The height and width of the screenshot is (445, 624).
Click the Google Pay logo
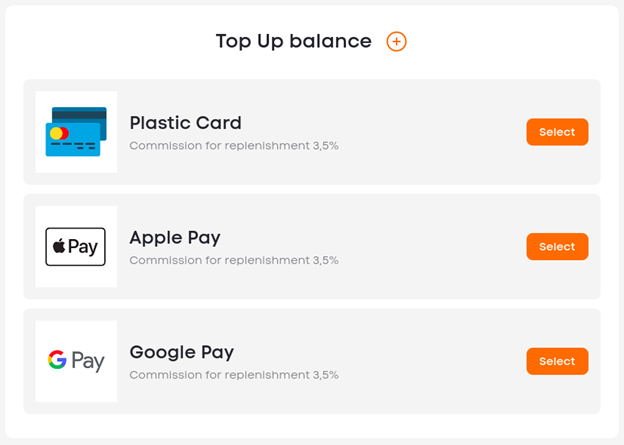76,361
